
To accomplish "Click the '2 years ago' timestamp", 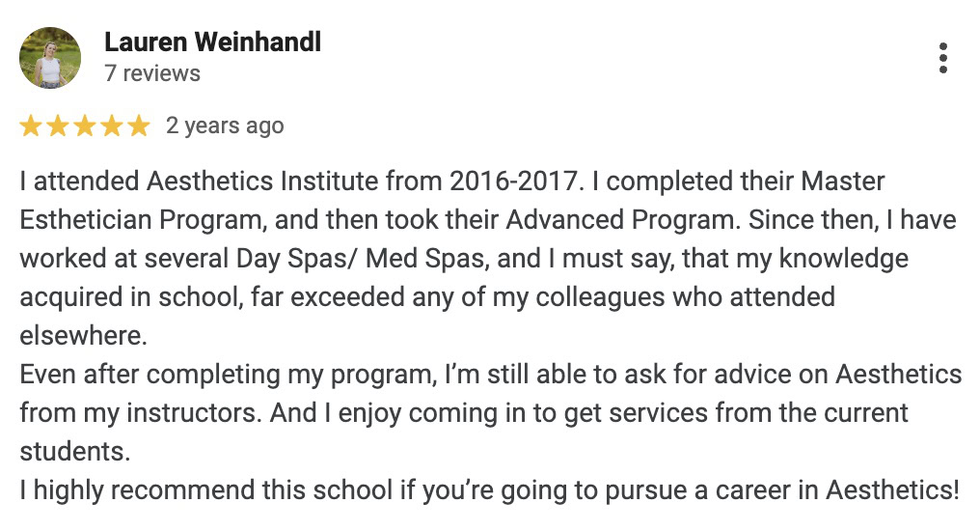I will tap(225, 126).
